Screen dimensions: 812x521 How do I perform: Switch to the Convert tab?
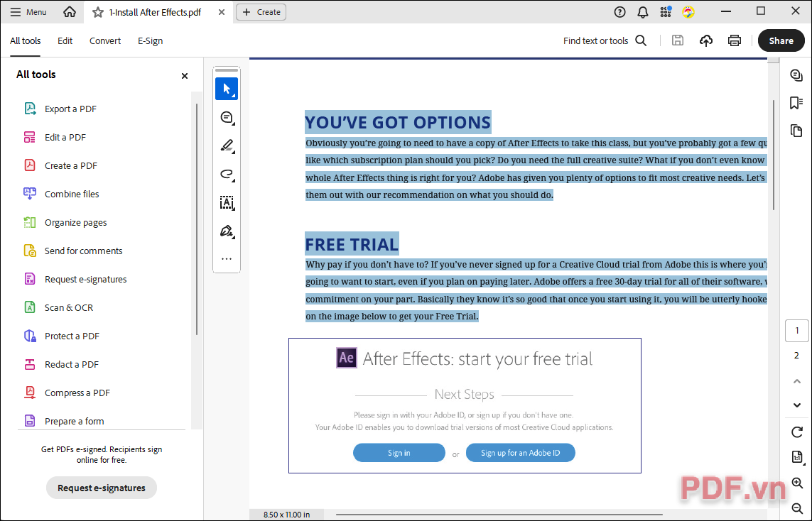pos(105,41)
